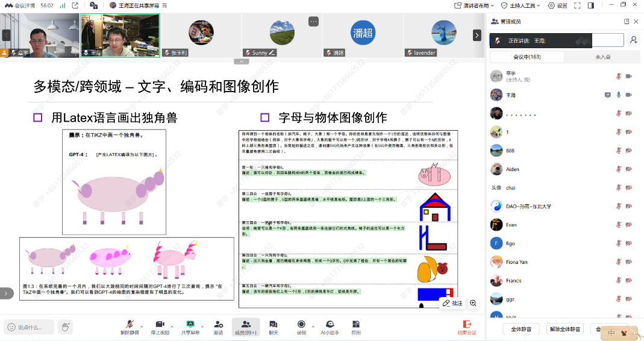
Task: Open the host tools (主持人工具) dropdown
Action: click(519, 5)
